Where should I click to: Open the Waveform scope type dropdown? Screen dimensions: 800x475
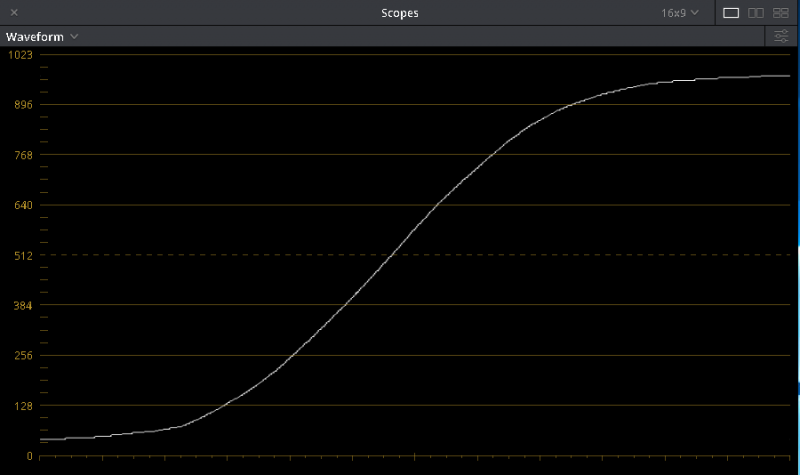pyautogui.click(x=42, y=36)
